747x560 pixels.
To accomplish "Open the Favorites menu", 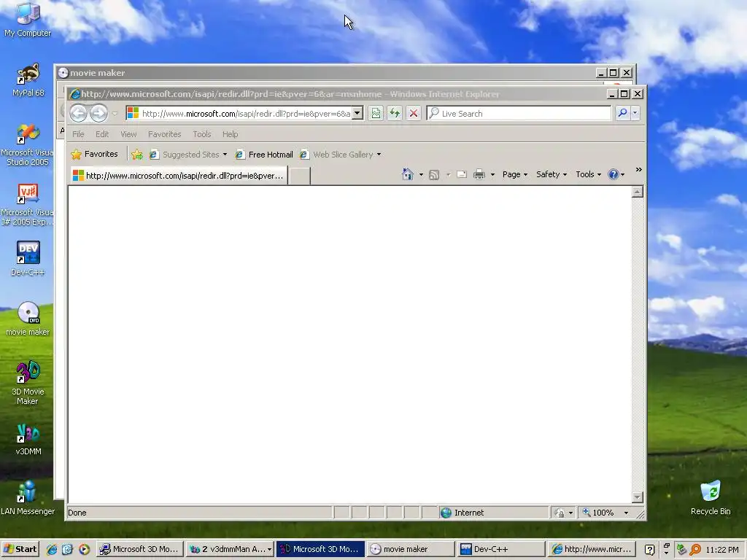I will pos(164,134).
